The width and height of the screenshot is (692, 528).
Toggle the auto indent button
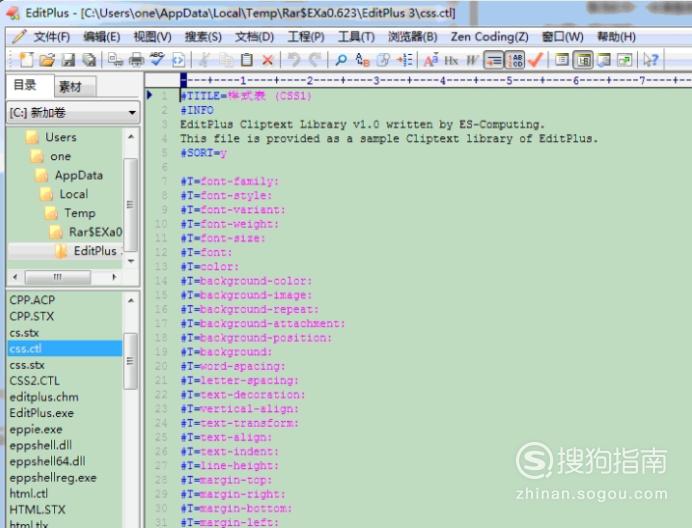click(493, 60)
